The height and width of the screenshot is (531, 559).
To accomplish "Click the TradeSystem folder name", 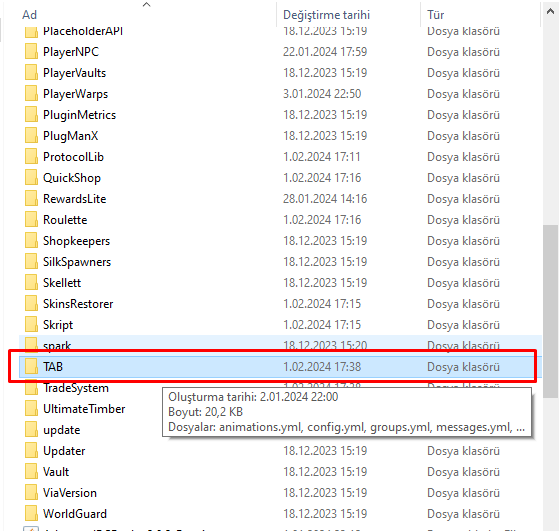I will (x=76, y=388).
